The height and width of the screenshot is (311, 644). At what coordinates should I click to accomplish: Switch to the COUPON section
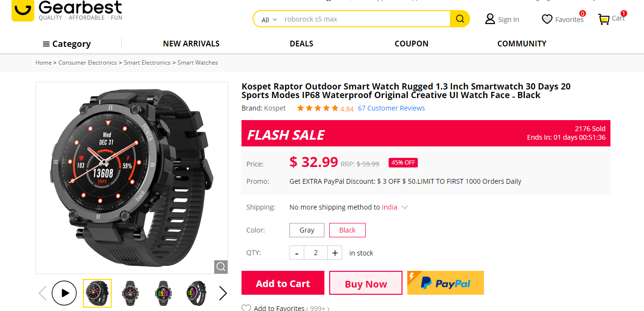pyautogui.click(x=411, y=44)
